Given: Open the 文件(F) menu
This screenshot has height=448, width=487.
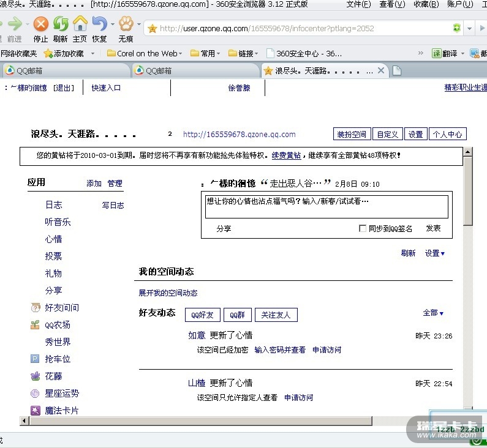Looking at the screenshot, I should (x=359, y=4).
